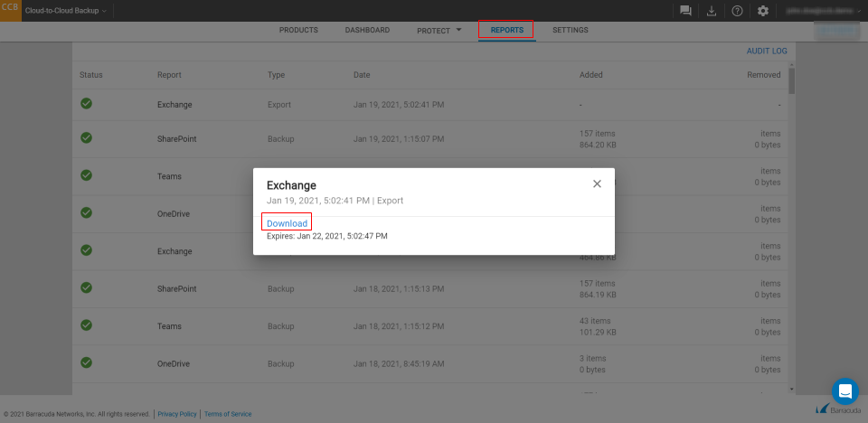Image resolution: width=868 pixels, height=423 pixels.
Task: Click the reports list vertical scrollbar
Action: [x=792, y=80]
